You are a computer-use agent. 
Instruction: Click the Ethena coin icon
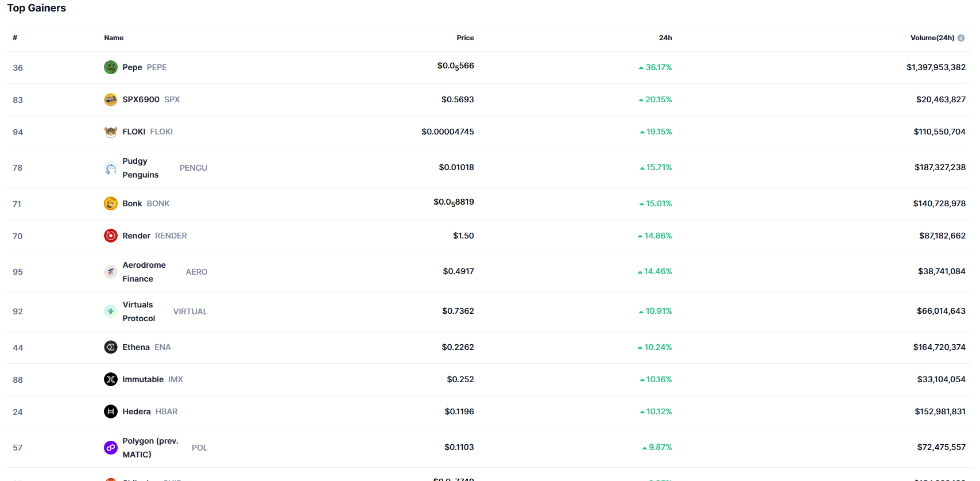(111, 347)
